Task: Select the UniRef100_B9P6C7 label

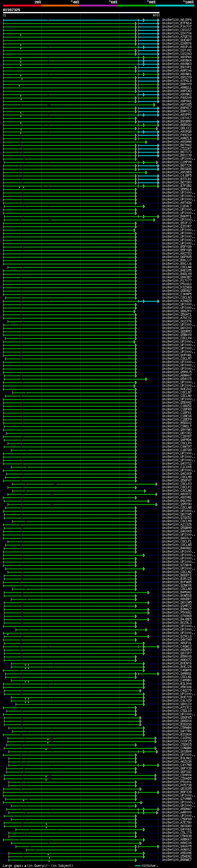Action: click(177, 108)
